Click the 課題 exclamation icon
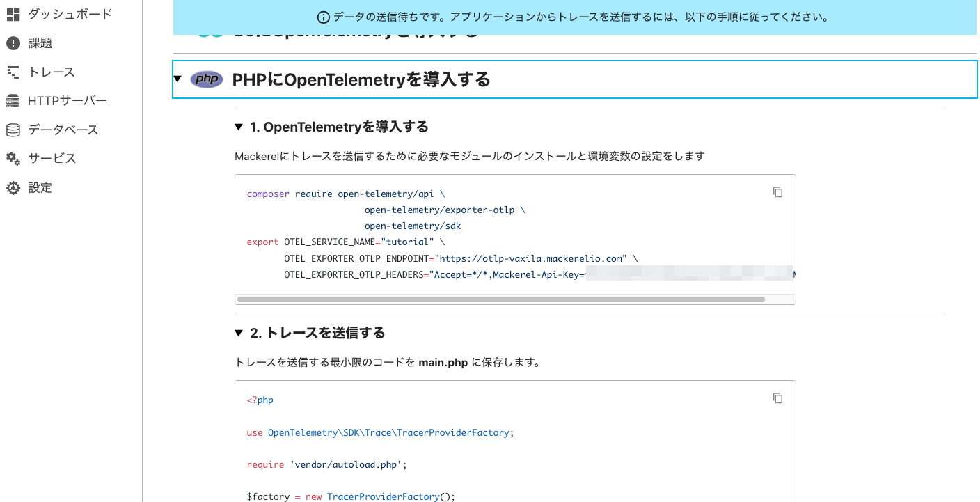Screen dimensions: 980x502 tap(13, 43)
